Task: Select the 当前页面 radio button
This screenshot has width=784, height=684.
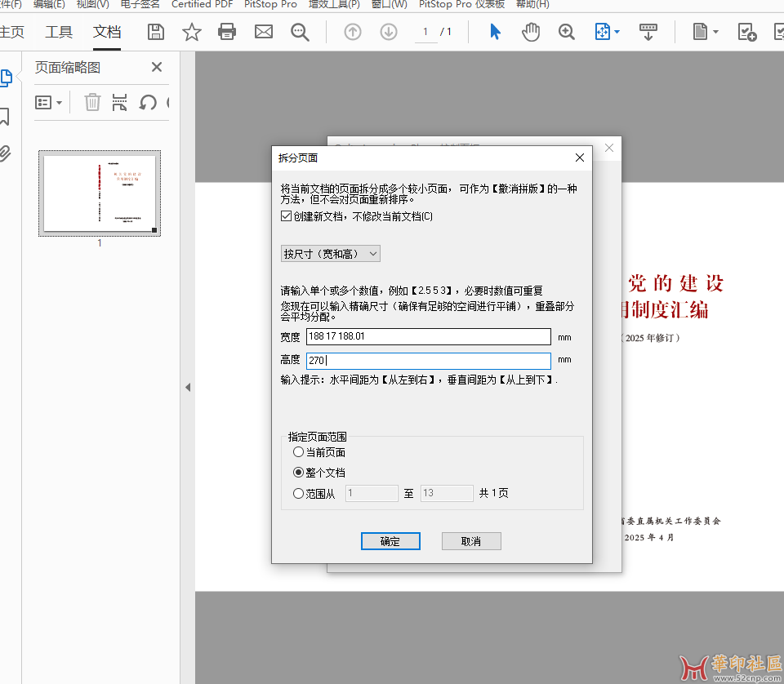Action: (298, 452)
